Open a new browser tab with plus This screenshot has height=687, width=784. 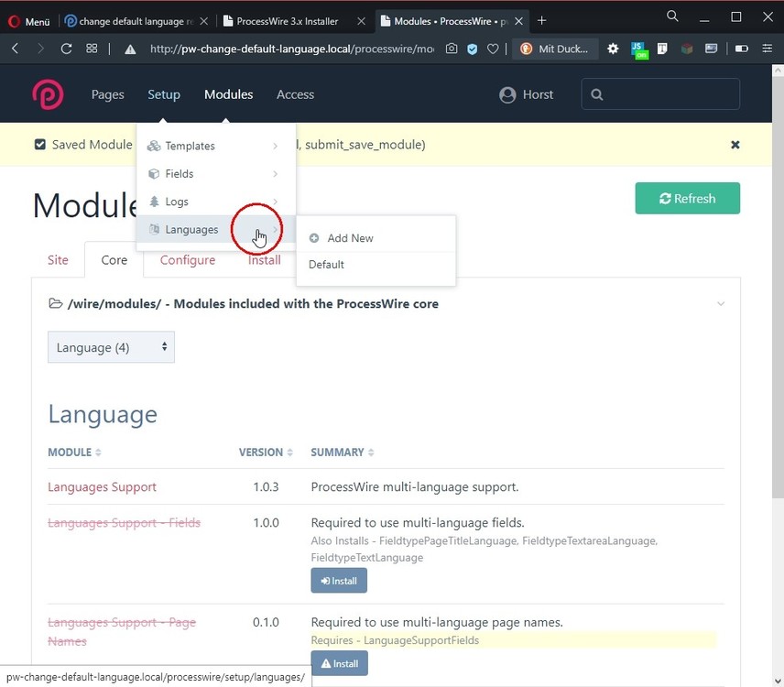541,21
